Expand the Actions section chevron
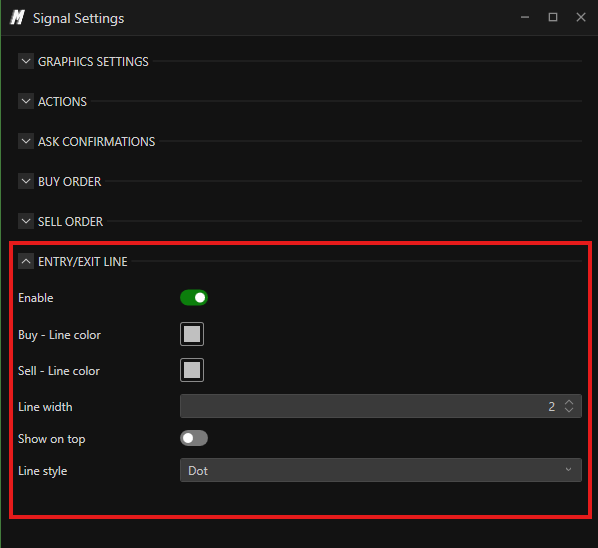The width and height of the screenshot is (598, 548). click(26, 101)
